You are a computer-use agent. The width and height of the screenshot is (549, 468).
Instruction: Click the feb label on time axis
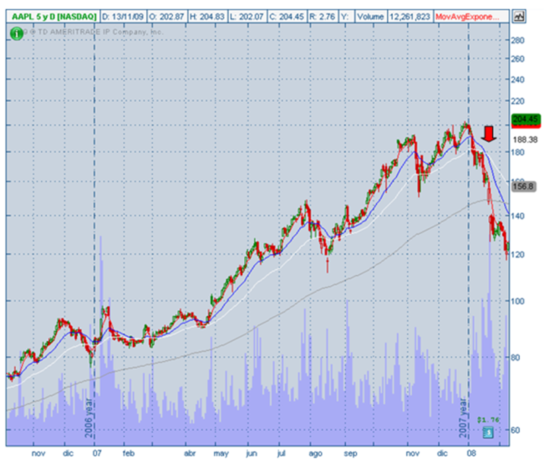128,453
